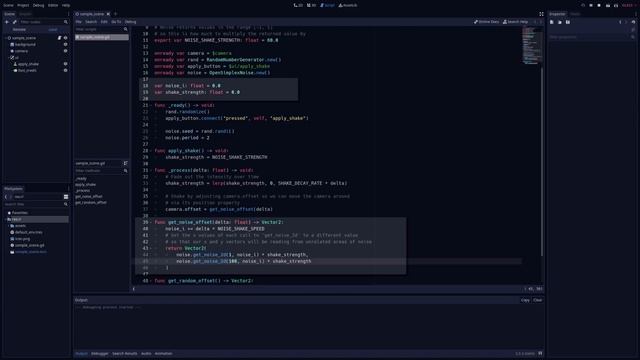Switch to Script workspace
This screenshot has height=360, width=640.
pos(327,5)
